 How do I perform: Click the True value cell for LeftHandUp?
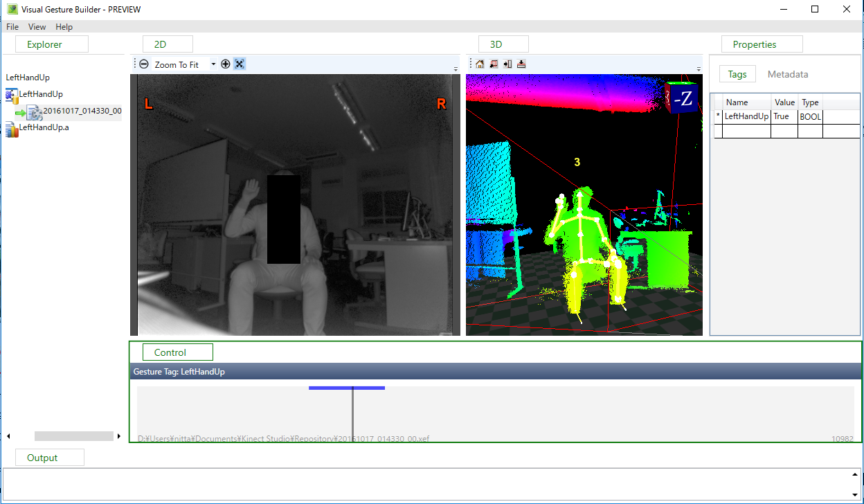pos(784,117)
